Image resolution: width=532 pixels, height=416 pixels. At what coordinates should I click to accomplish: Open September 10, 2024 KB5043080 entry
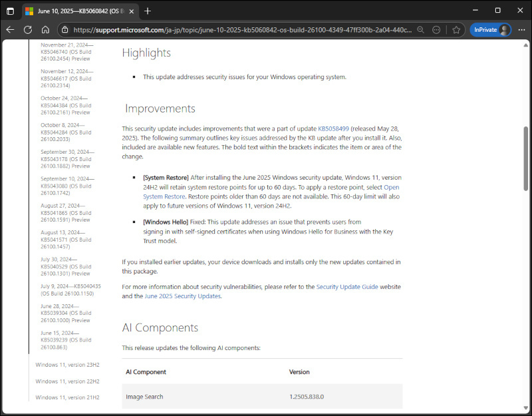(68, 186)
